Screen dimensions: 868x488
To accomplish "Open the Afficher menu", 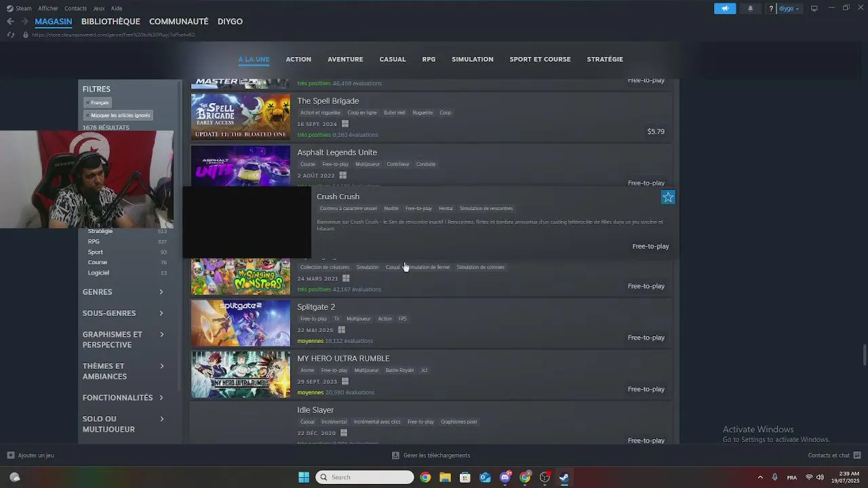I will [x=48, y=8].
